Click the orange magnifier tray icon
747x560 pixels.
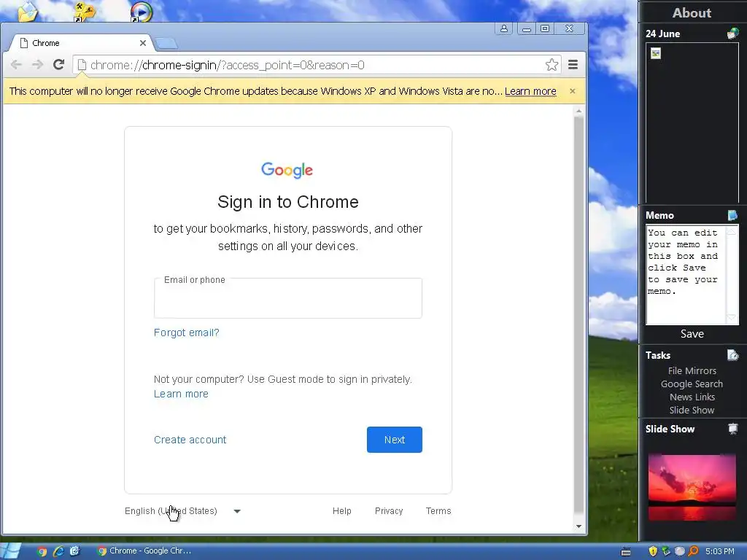pos(693,551)
